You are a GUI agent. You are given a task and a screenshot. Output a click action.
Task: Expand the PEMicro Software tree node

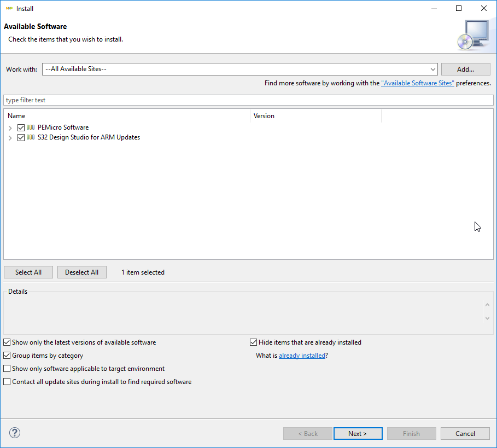point(10,128)
